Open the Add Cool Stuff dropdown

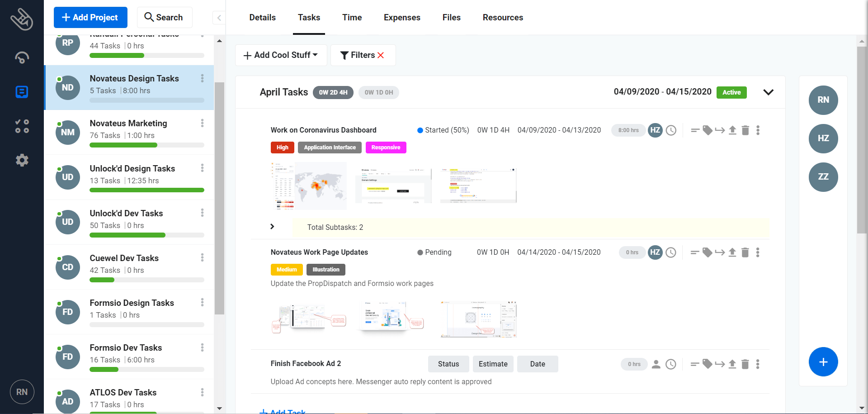[281, 55]
